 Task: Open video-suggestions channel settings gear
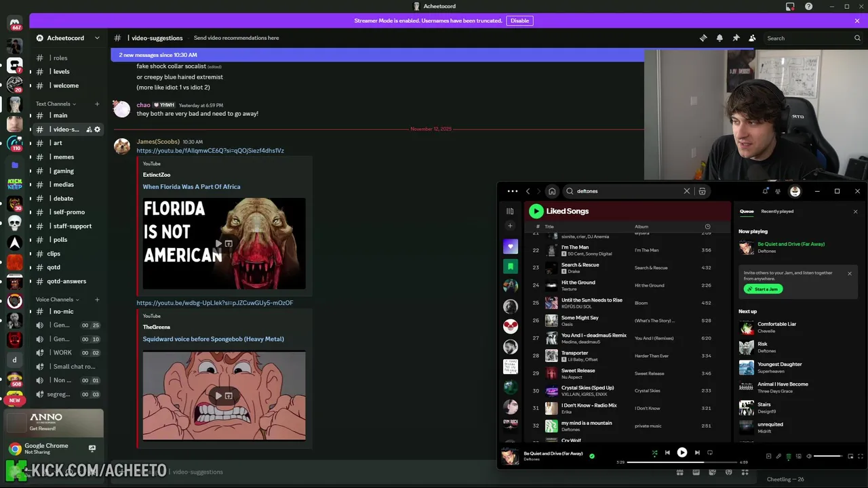(97, 129)
